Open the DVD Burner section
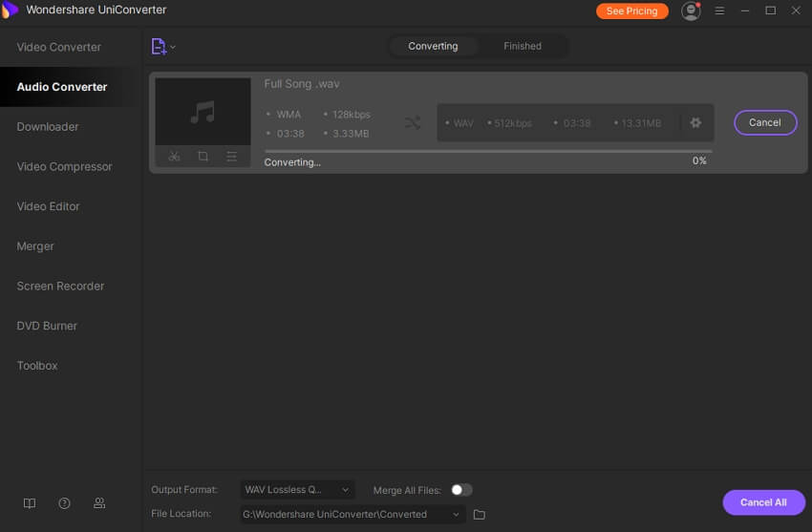The width and height of the screenshot is (812, 532). [47, 326]
